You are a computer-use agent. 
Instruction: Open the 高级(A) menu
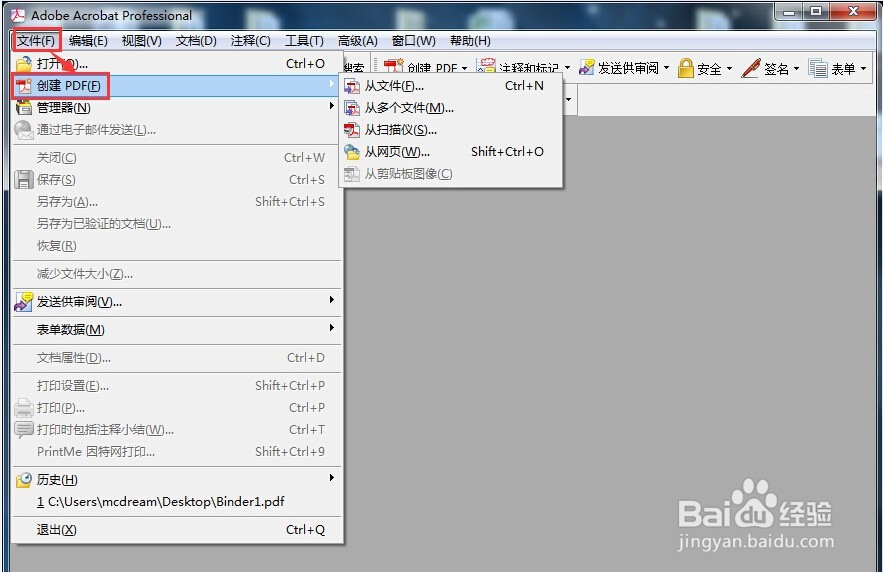(x=358, y=41)
